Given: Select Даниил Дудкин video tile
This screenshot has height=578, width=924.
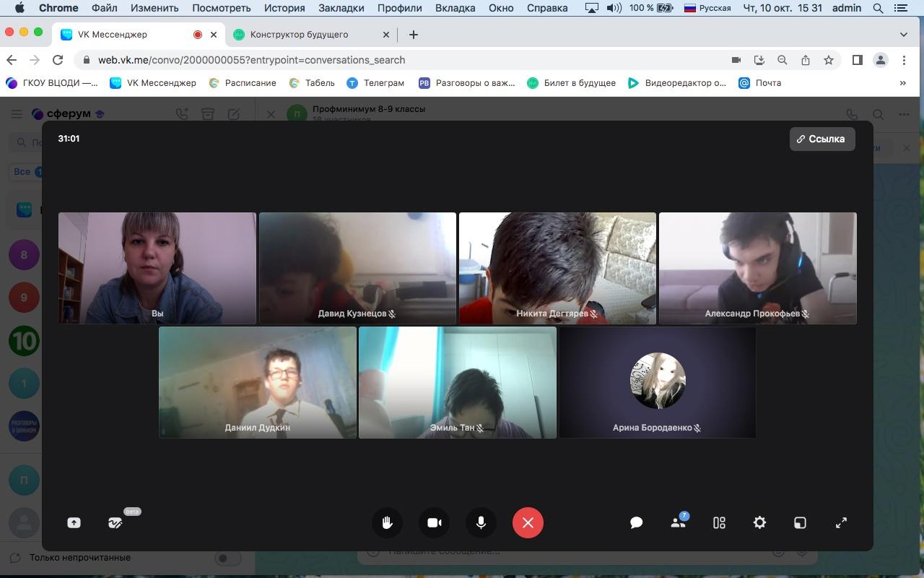Looking at the screenshot, I should (x=258, y=382).
